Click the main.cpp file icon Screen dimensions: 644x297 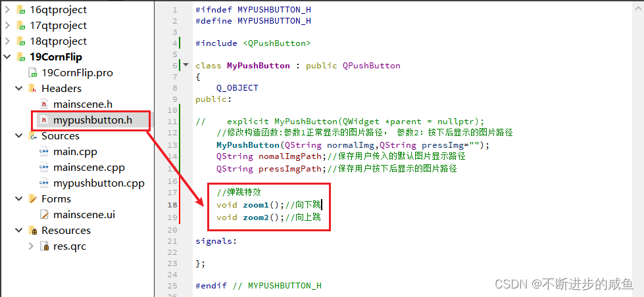(44, 152)
